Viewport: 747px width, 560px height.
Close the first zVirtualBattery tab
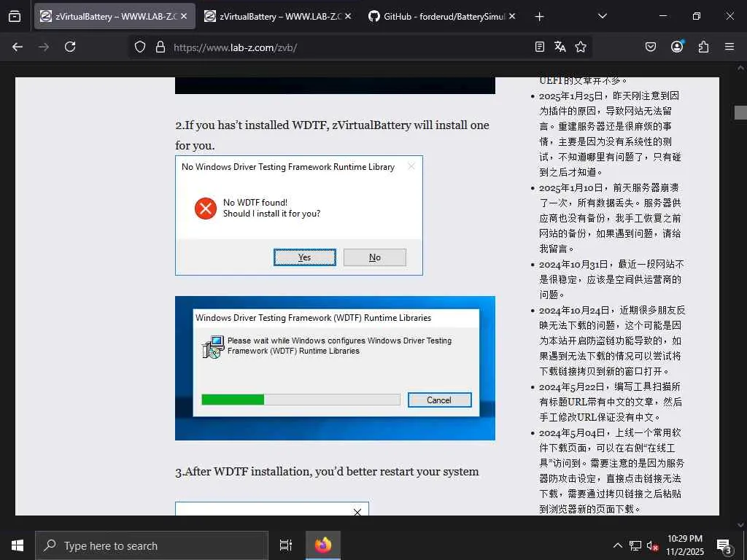(x=184, y=16)
